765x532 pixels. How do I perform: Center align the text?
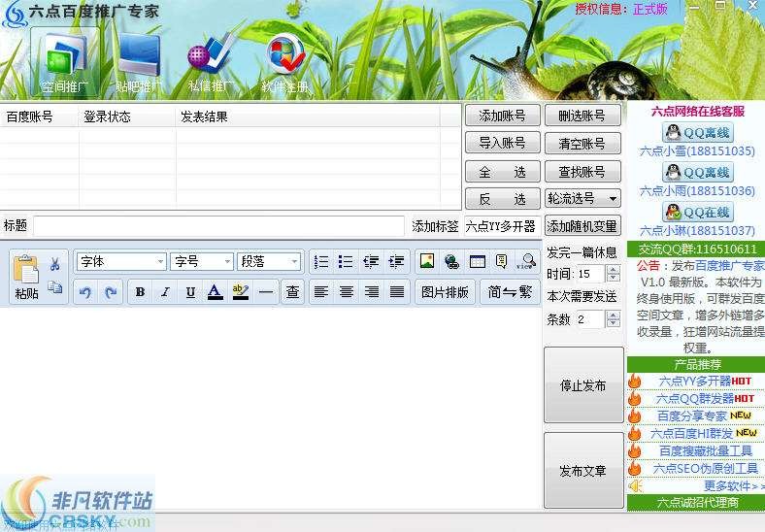point(347,292)
